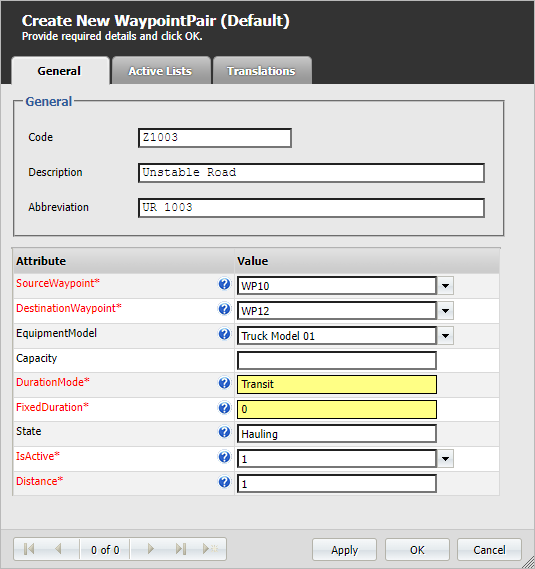Open help for SourceWaypoint attribute
This screenshot has height=569, width=535.
224,284
